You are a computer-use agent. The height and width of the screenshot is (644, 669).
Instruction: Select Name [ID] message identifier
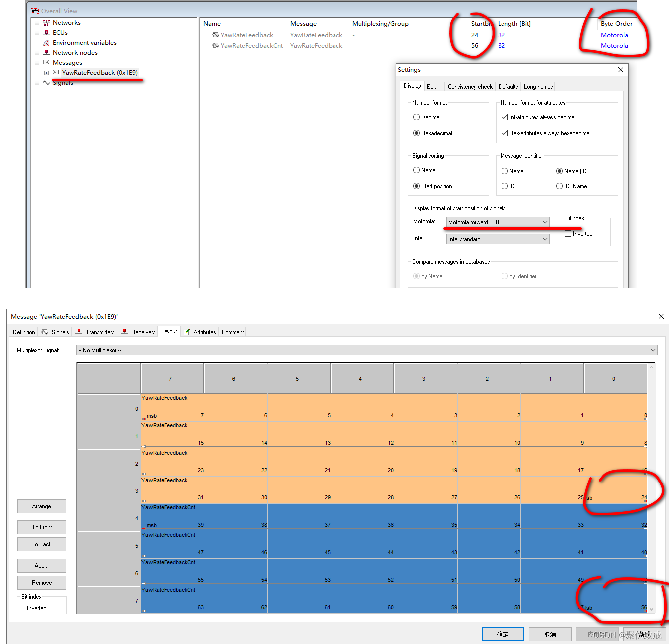559,171
